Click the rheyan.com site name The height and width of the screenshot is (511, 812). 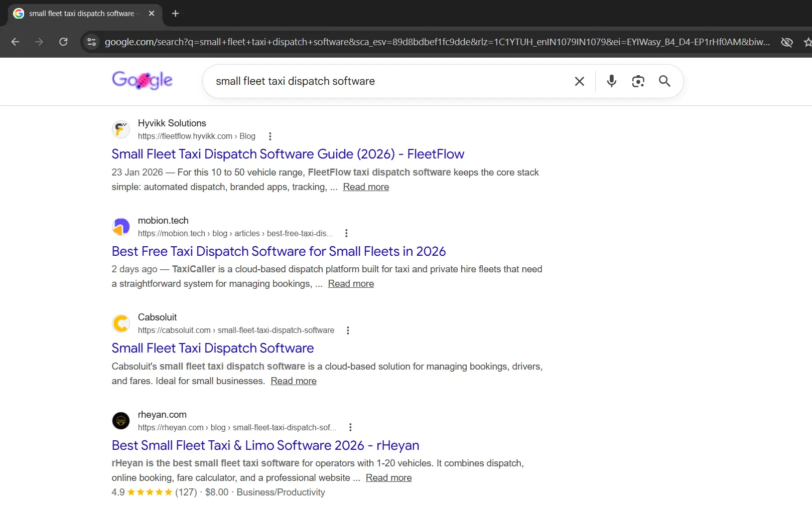162,415
